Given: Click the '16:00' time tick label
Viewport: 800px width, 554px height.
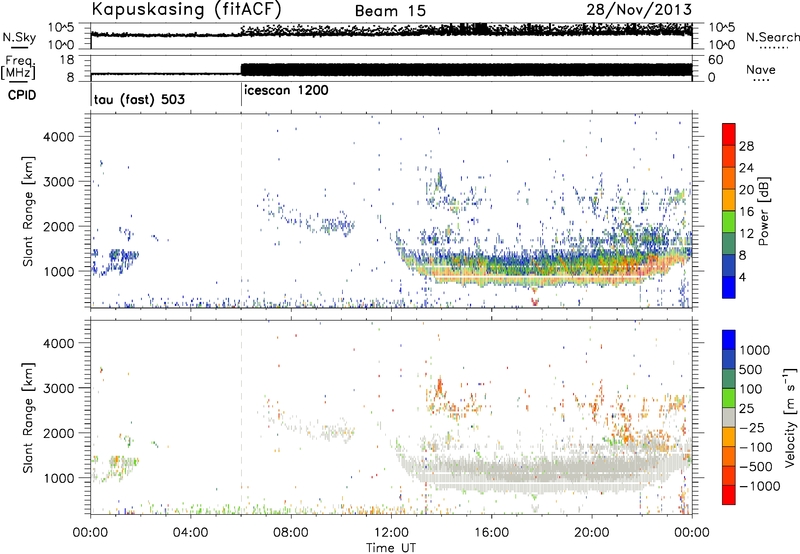Looking at the screenshot, I should (491, 533).
